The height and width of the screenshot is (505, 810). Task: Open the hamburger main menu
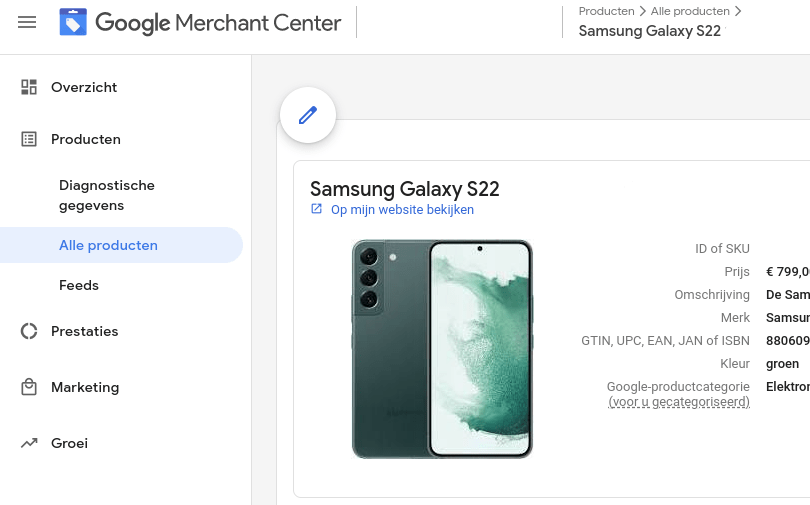click(x=27, y=22)
